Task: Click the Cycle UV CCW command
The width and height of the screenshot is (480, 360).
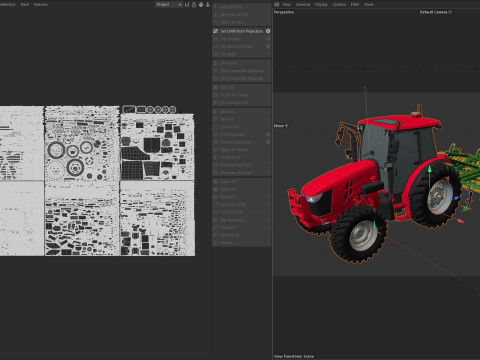Action: [x=241, y=204]
